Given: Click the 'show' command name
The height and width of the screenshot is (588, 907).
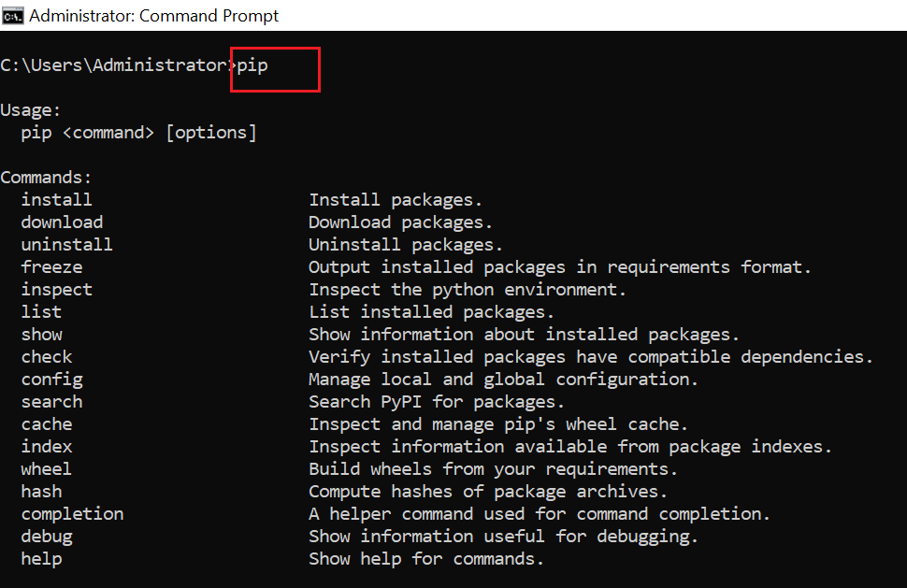Looking at the screenshot, I should coord(42,335).
